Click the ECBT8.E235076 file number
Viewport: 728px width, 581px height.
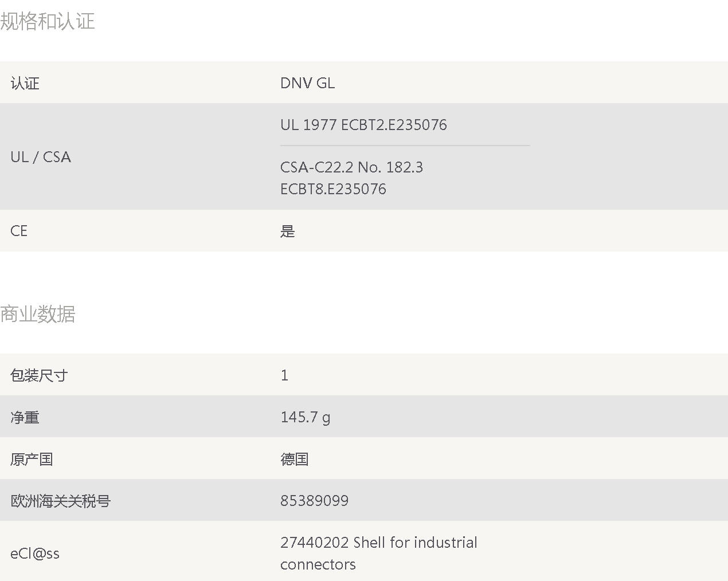point(333,189)
